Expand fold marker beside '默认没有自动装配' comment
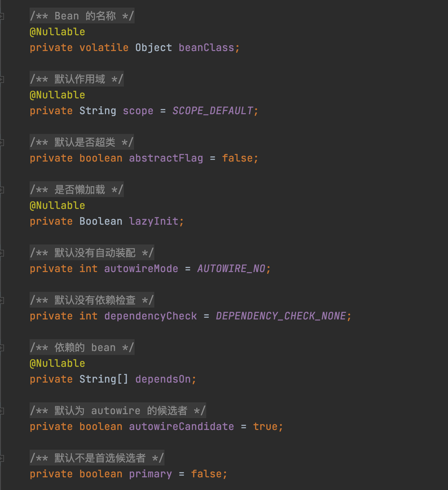 point(1,253)
